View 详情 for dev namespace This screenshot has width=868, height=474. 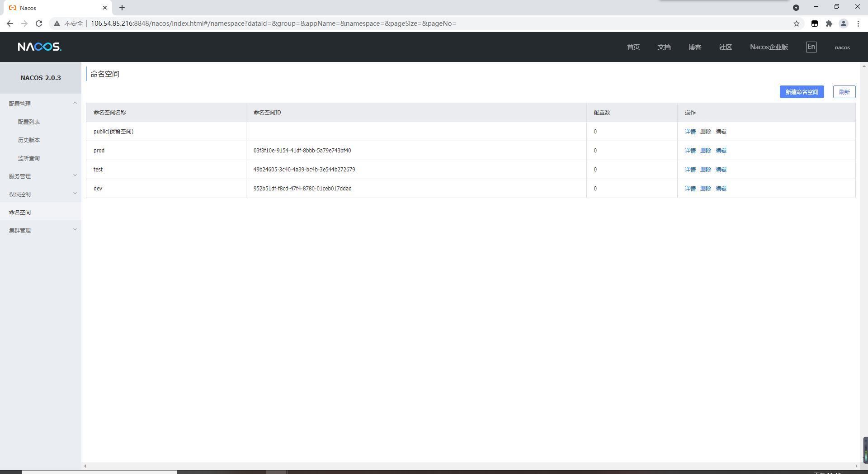click(690, 189)
